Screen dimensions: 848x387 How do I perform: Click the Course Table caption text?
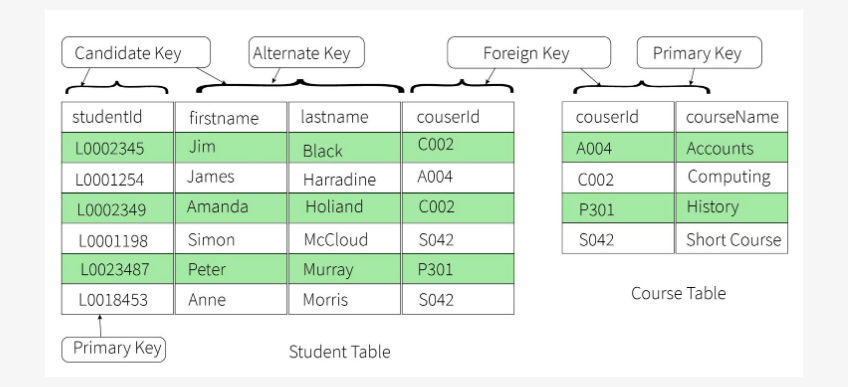[x=678, y=293]
